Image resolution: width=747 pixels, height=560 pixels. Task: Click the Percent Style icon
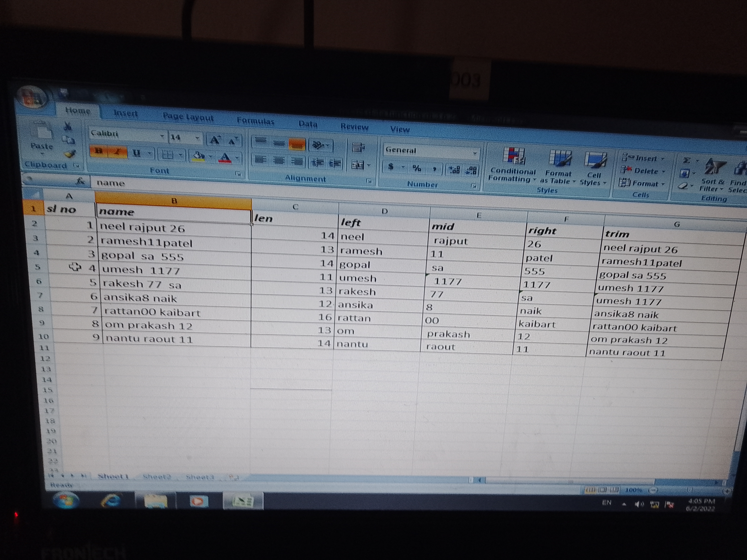coord(417,168)
